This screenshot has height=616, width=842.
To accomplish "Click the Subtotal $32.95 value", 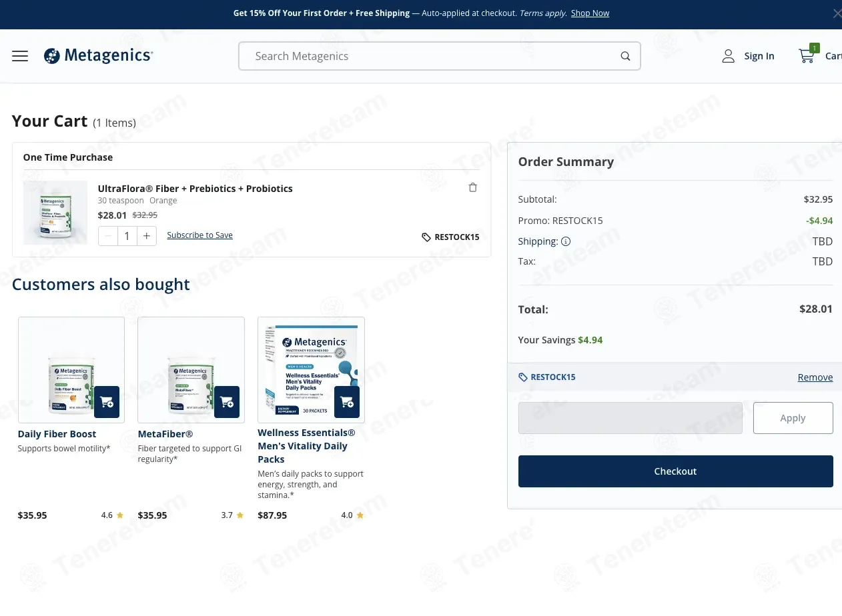I will click(818, 199).
